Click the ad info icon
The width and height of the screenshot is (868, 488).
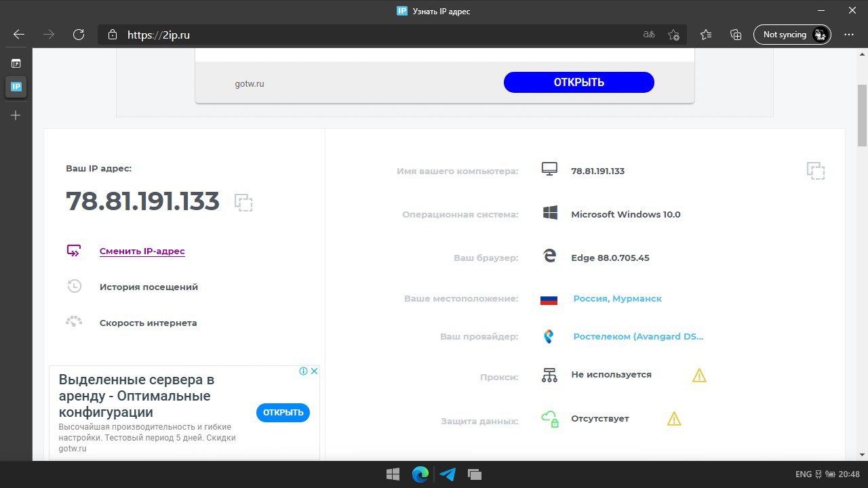coord(304,371)
